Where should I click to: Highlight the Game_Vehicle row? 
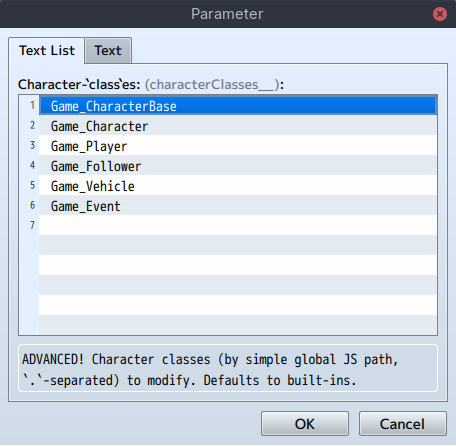tap(238, 186)
